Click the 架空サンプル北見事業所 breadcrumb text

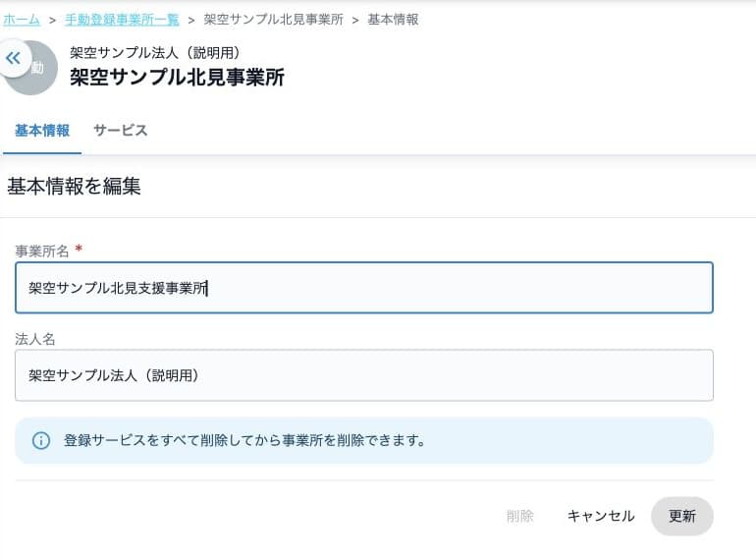click(273, 20)
